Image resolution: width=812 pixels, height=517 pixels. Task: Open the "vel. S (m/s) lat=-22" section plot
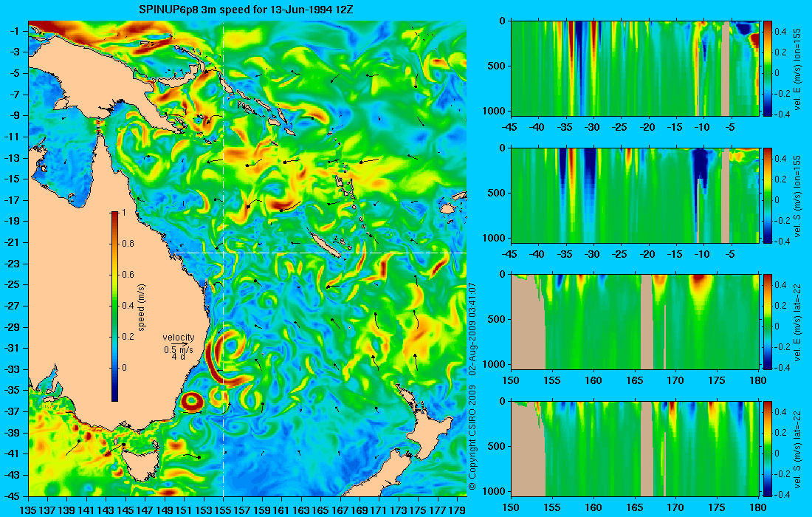tap(635, 448)
